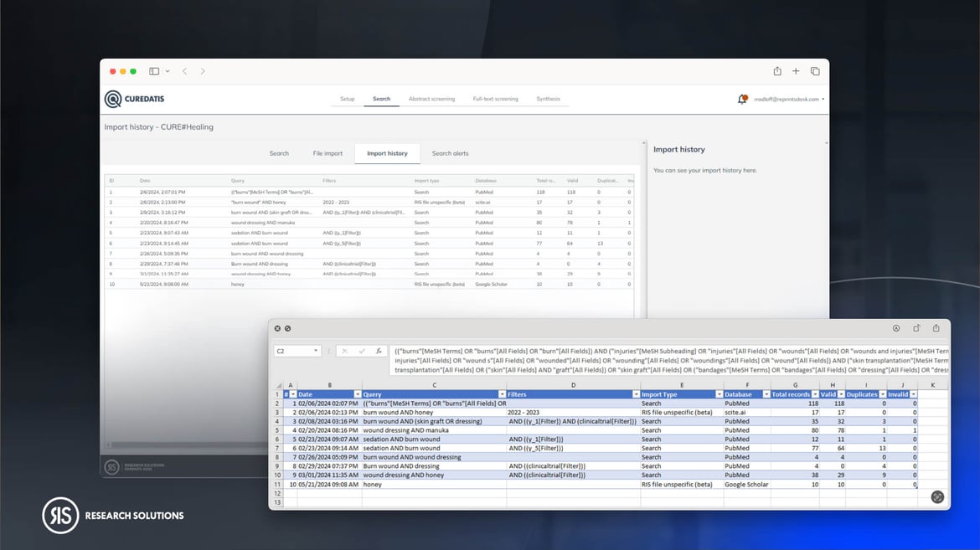Click the insert function fx icon

coord(379,352)
